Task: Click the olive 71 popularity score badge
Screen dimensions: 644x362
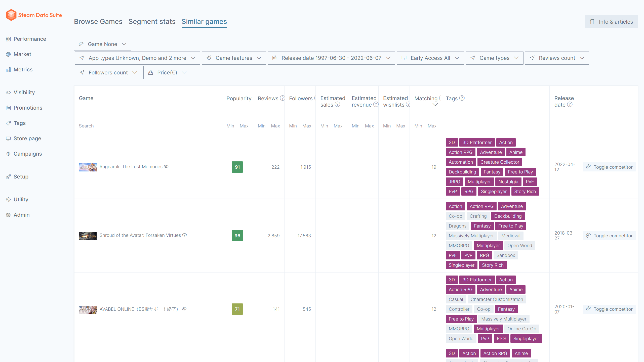Action: point(237,309)
